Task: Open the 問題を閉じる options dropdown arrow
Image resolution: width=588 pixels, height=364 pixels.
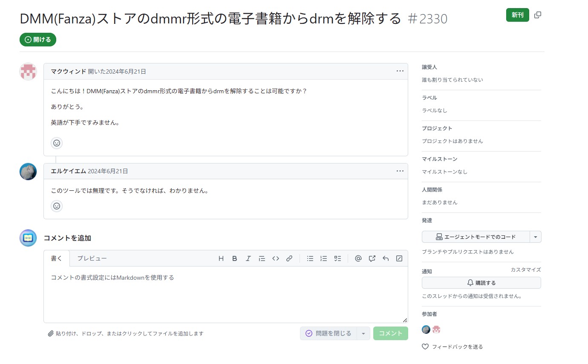Action: (x=363, y=333)
